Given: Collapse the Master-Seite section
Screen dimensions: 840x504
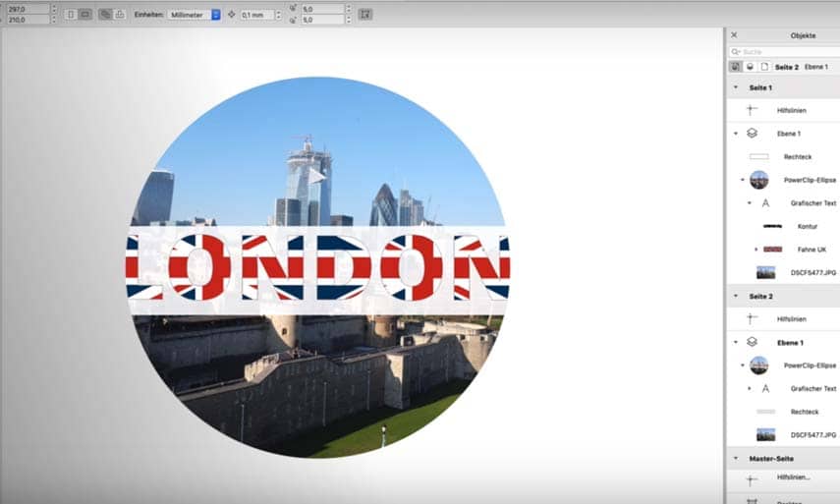Looking at the screenshot, I should (x=736, y=459).
